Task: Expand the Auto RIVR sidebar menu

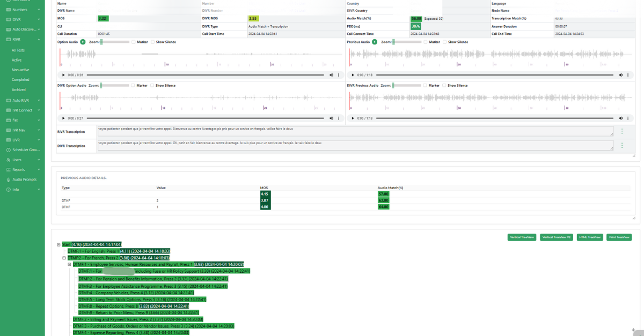Action: pyautogui.click(x=24, y=100)
